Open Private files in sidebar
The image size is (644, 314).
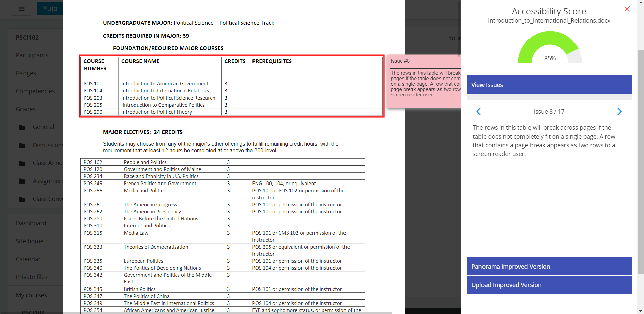[x=32, y=277]
